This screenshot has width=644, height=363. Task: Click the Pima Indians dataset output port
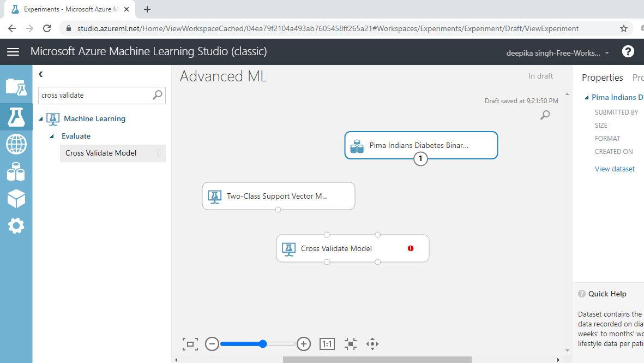[x=420, y=159]
